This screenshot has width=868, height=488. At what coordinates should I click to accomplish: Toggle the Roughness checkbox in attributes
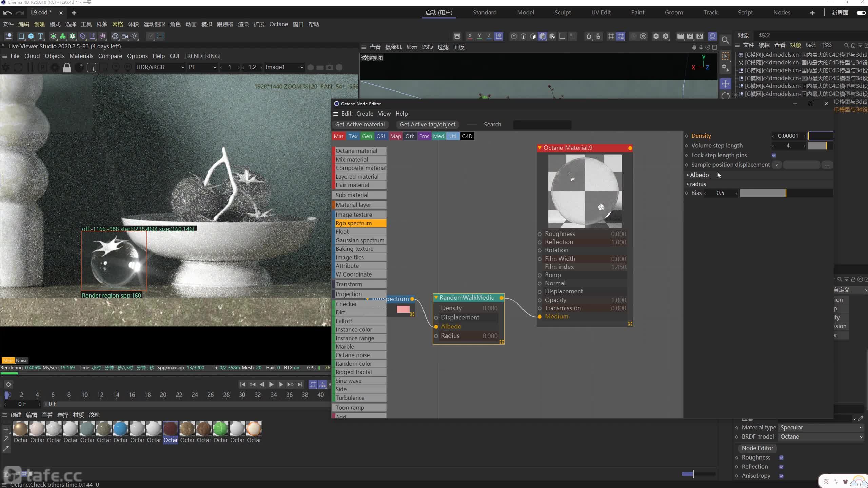tap(781, 457)
